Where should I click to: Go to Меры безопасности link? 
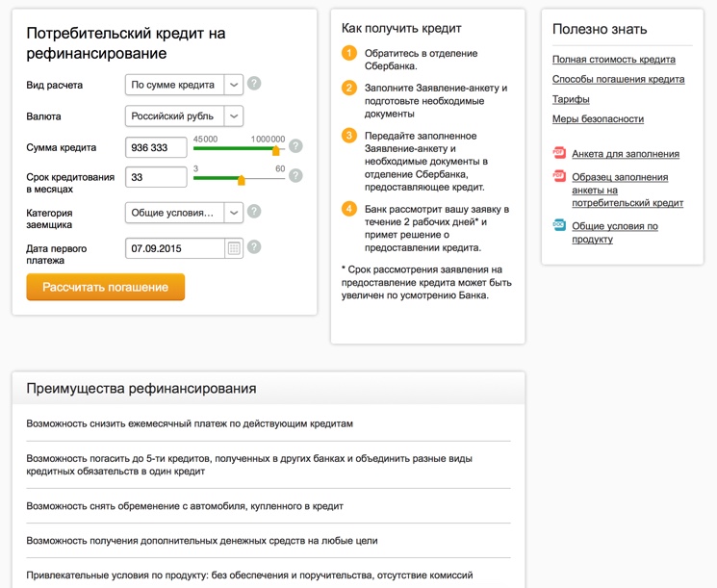(x=598, y=119)
